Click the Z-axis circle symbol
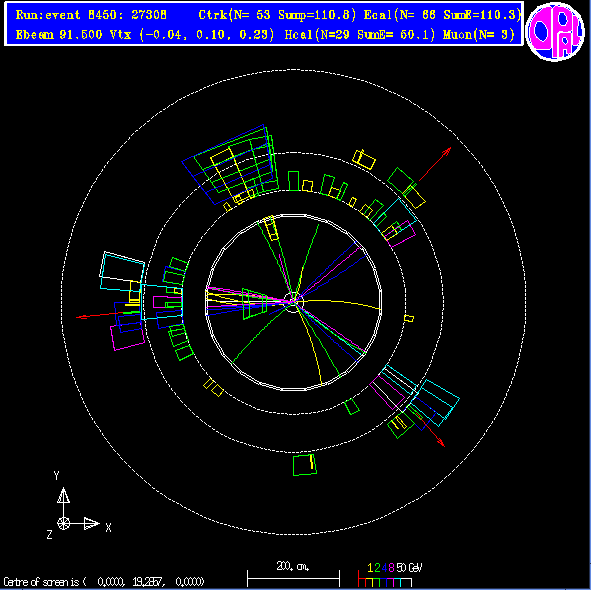Screen dimensions: 591x590 (x=63, y=523)
